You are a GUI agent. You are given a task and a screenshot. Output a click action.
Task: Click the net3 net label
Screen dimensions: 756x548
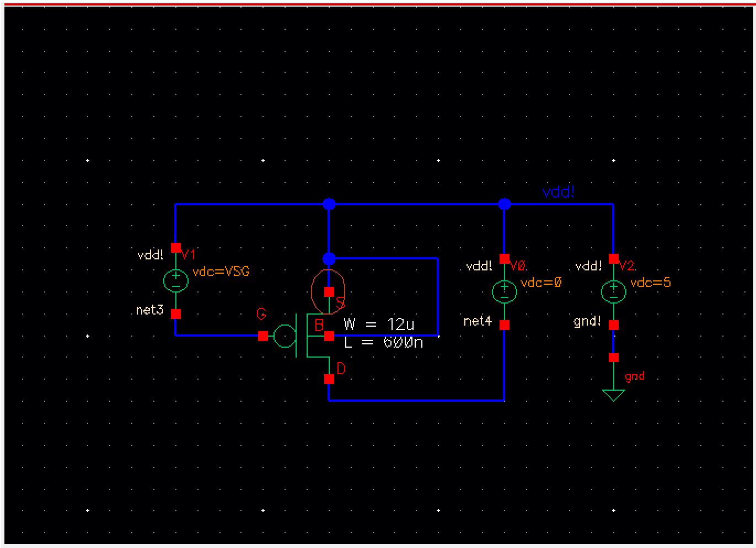[150, 310]
